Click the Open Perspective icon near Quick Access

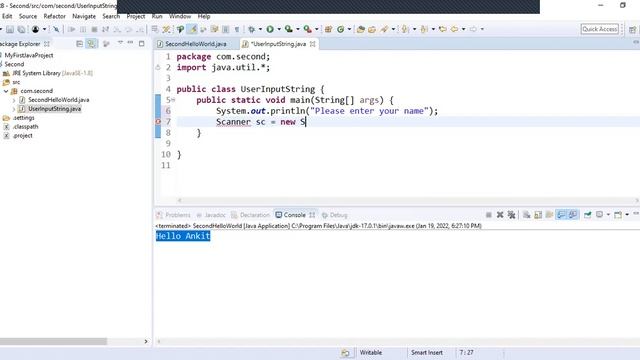tap(632, 29)
